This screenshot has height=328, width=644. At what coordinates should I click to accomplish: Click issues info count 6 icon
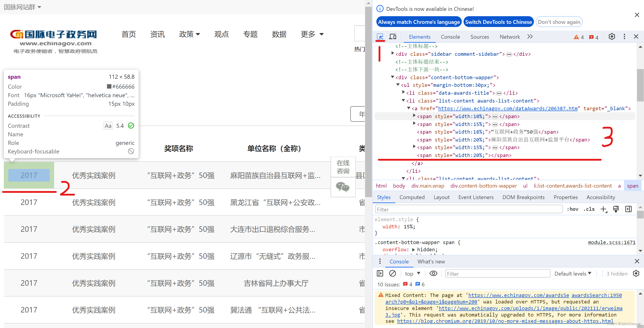[420, 284]
